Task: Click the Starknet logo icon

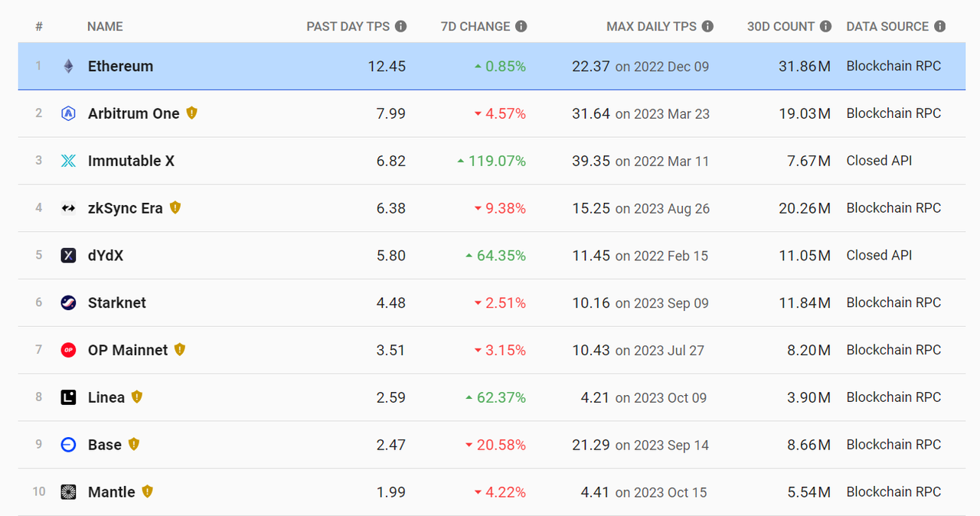Action: 68,303
